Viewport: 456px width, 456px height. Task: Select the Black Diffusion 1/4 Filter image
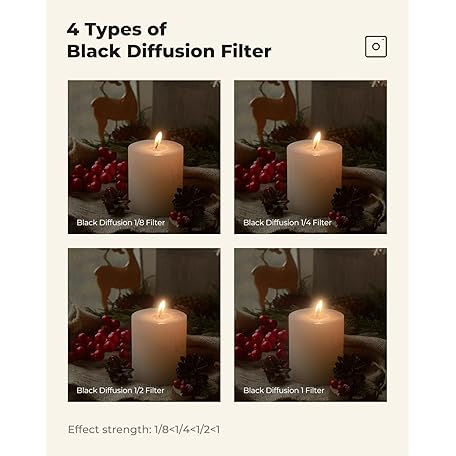pos(310,157)
